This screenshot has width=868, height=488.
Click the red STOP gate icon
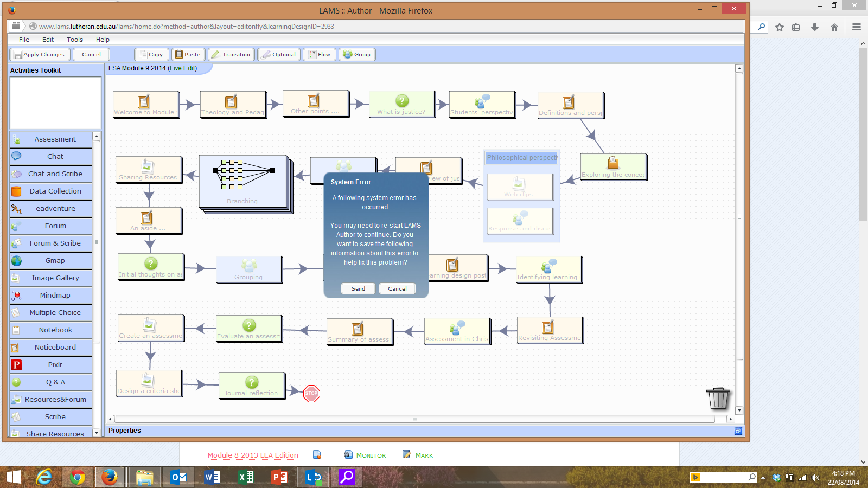311,393
